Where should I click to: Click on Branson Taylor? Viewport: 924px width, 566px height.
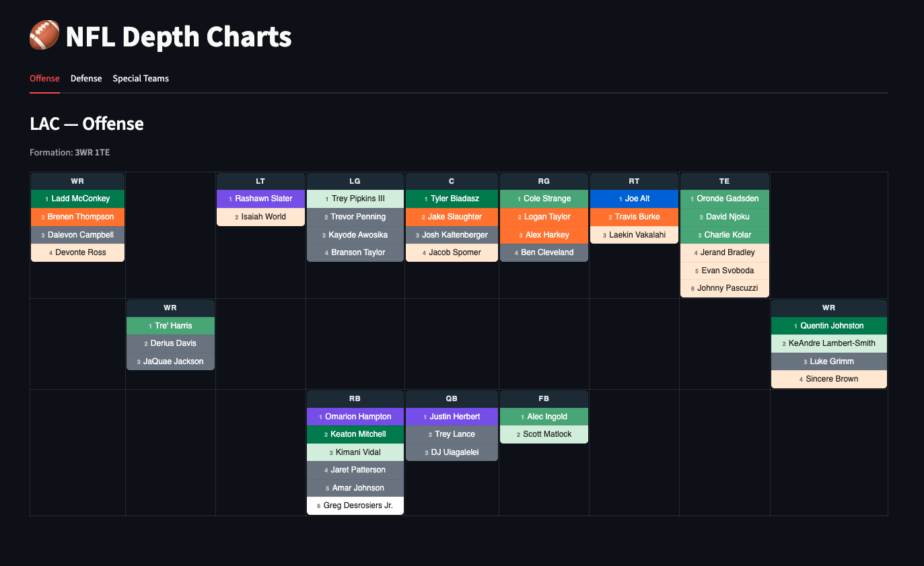pos(355,252)
